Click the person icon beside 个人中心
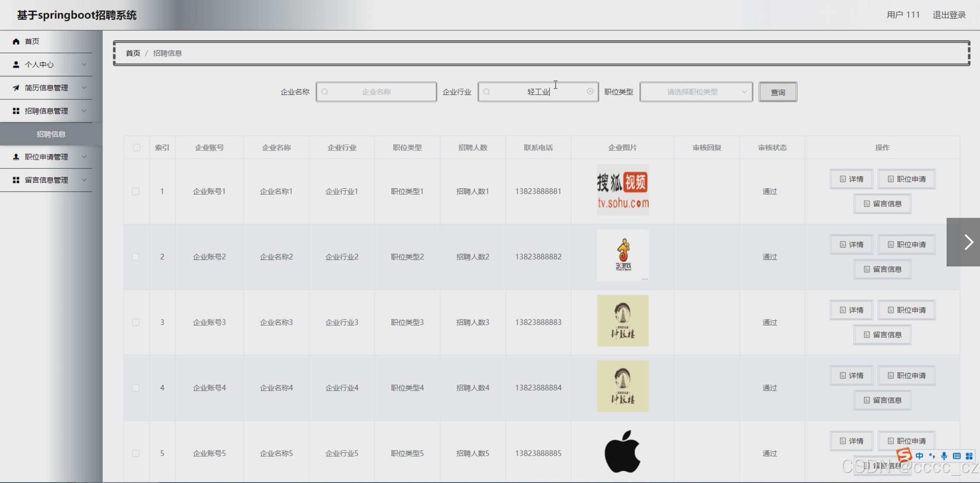This screenshot has height=483, width=980. pos(16,65)
